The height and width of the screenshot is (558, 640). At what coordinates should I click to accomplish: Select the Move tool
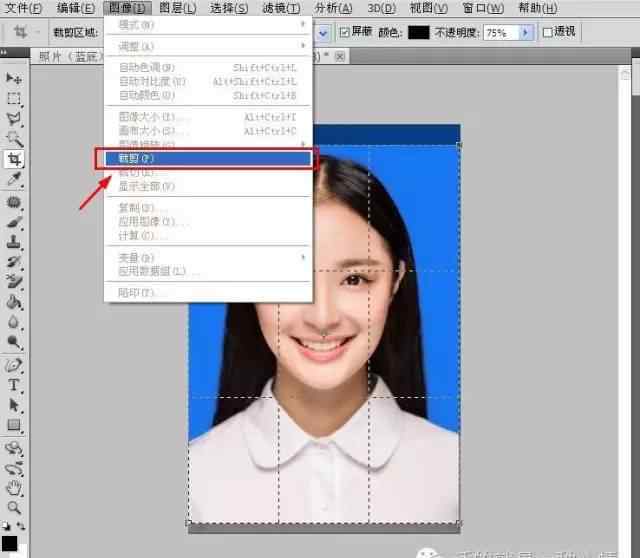14,78
